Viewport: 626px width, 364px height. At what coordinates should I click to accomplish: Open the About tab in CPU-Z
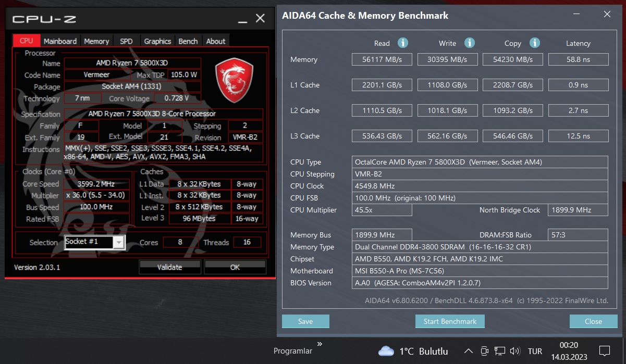click(216, 41)
